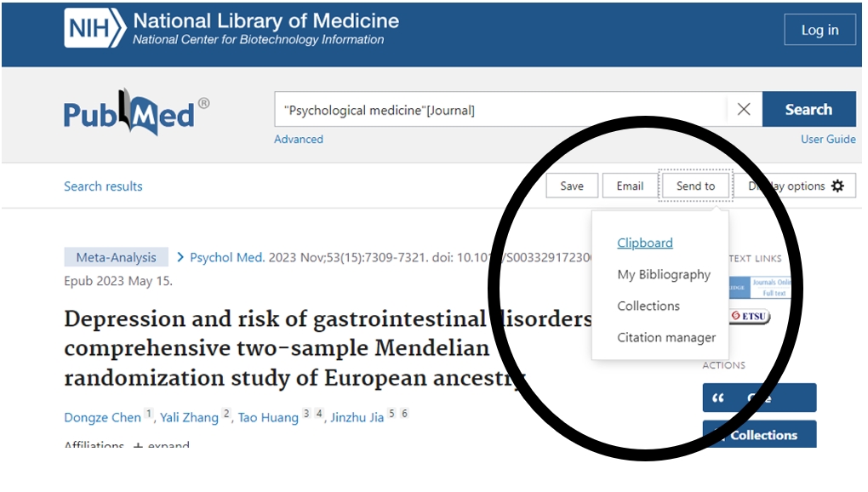
Task: Click the Display options gear icon
Action: coord(837,186)
